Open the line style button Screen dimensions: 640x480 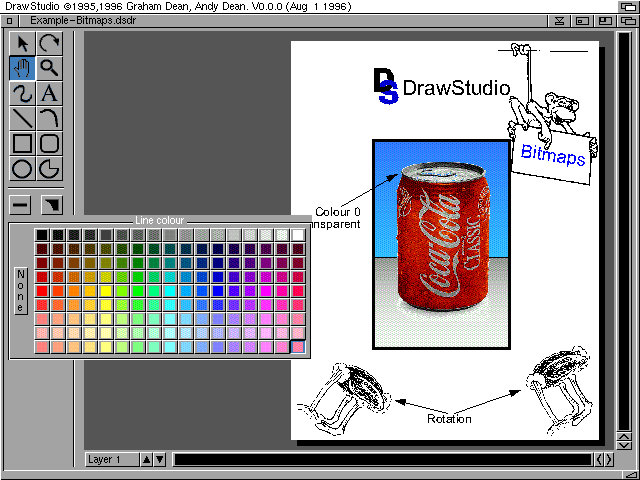[x=20, y=204]
